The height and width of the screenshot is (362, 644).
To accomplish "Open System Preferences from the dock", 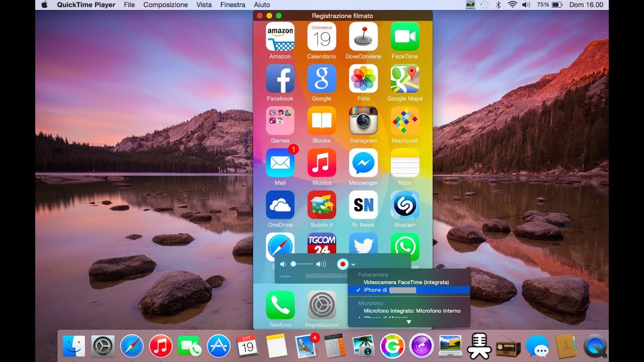I will coord(103,346).
